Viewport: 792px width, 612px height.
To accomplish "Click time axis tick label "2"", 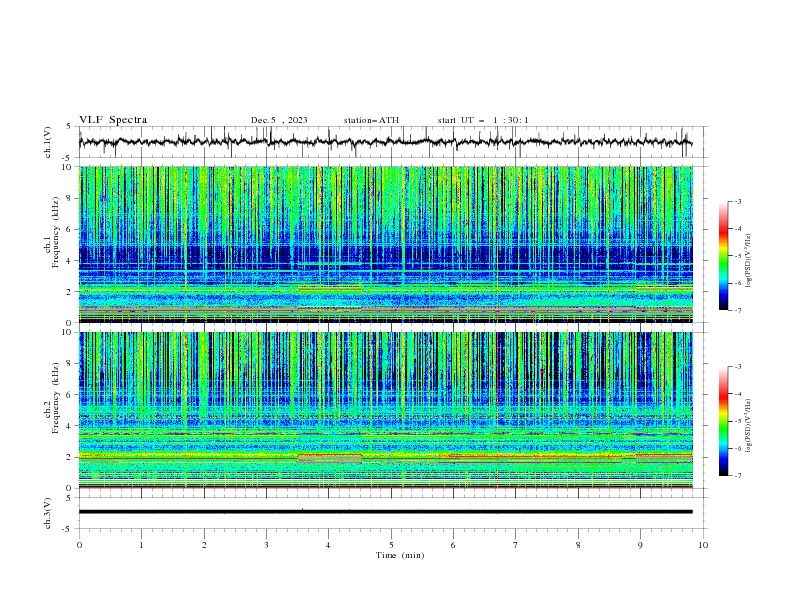I will click(x=204, y=545).
